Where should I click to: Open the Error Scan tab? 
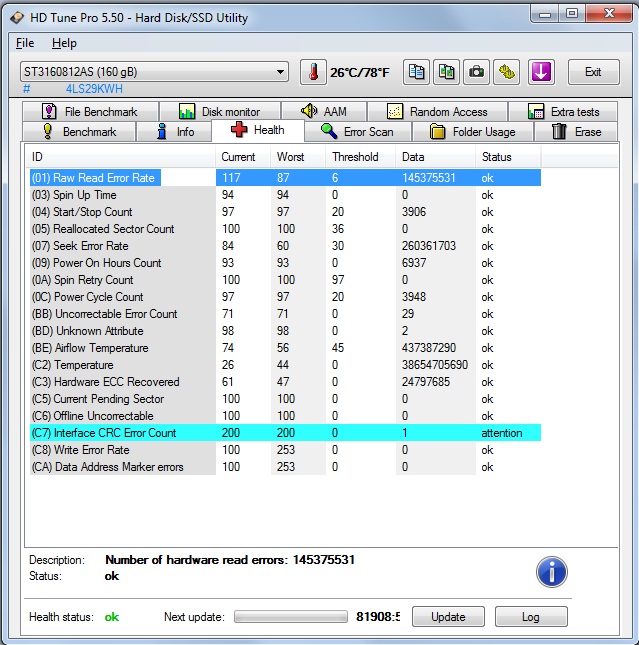click(x=358, y=132)
